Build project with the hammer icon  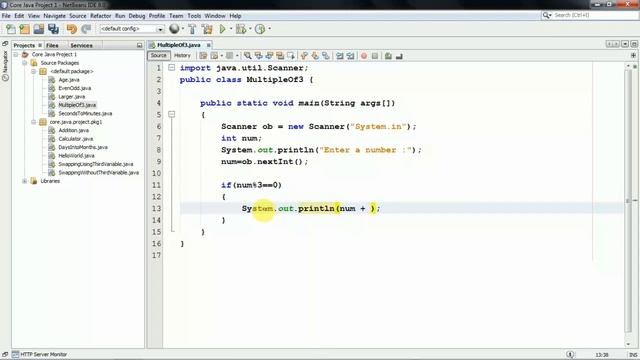192,29
